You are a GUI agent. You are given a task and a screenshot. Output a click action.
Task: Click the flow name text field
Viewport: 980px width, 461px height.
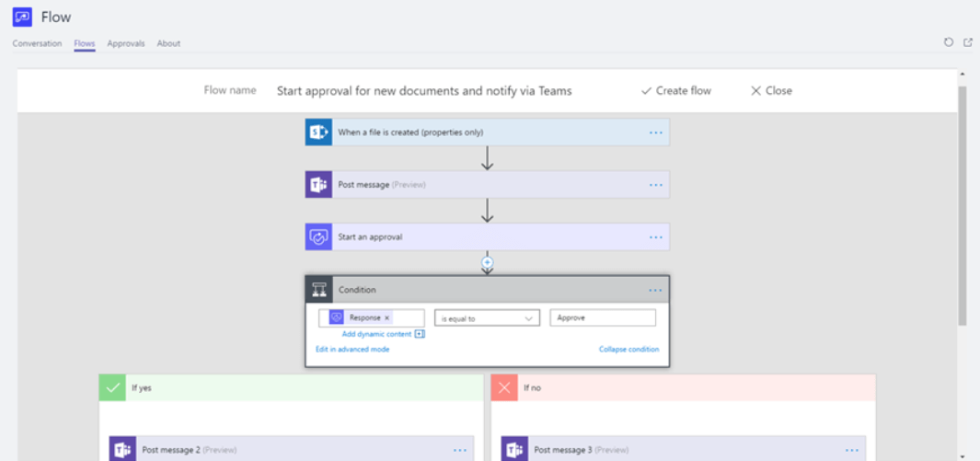[424, 91]
